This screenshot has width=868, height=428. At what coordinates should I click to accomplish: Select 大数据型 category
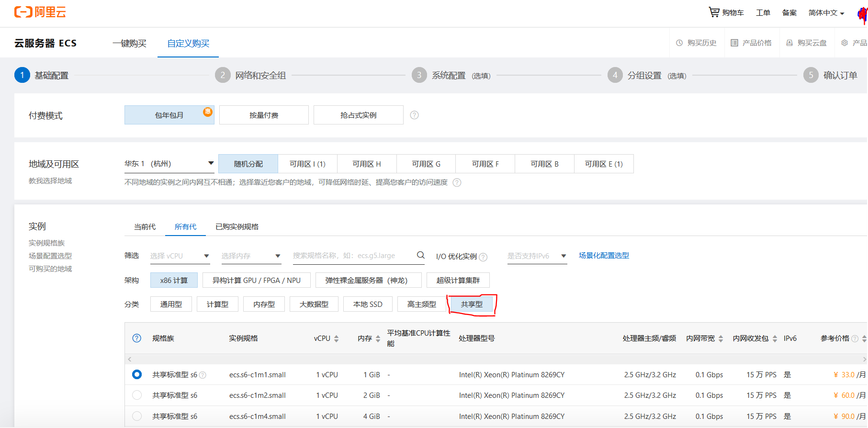[314, 304]
